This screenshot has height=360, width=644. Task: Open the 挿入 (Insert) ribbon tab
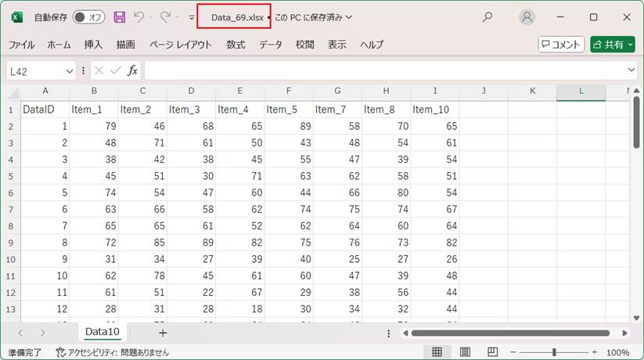click(93, 45)
